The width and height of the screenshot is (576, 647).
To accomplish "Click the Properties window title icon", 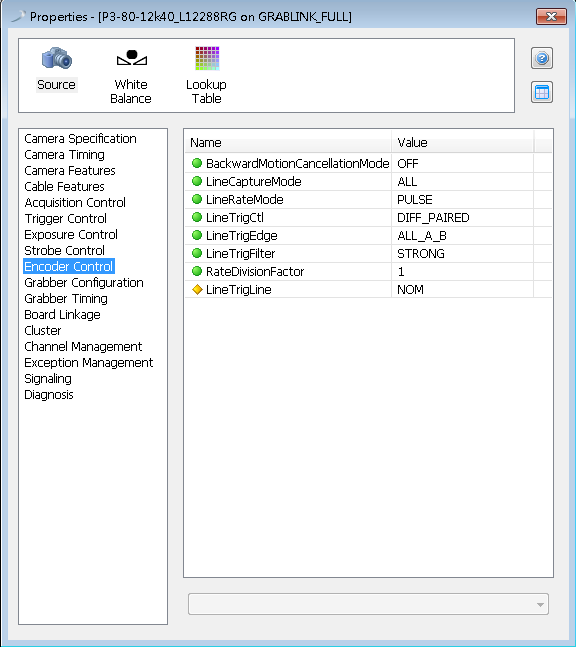I will coord(18,17).
